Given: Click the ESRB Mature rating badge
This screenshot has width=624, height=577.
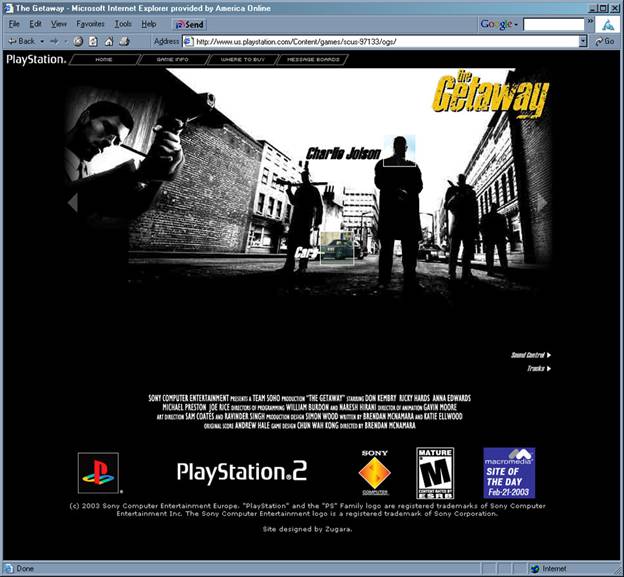Looking at the screenshot, I should (435, 473).
